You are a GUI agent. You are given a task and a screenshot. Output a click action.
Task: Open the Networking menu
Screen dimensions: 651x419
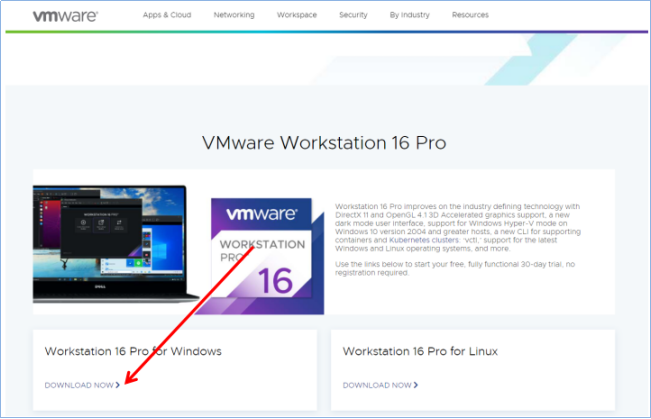[234, 15]
